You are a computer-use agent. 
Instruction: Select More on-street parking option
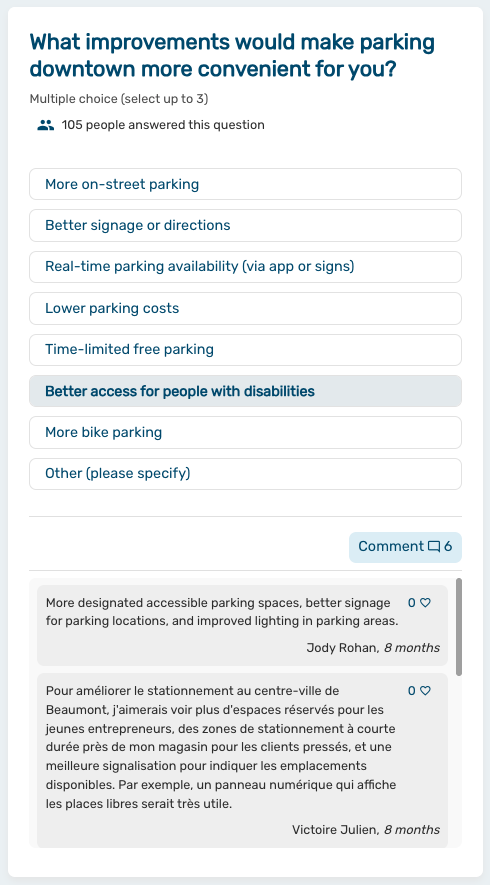click(x=246, y=184)
